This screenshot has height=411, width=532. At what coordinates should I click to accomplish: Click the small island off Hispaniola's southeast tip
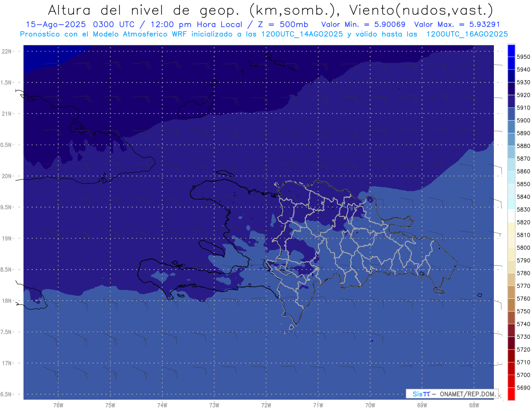click(439, 290)
